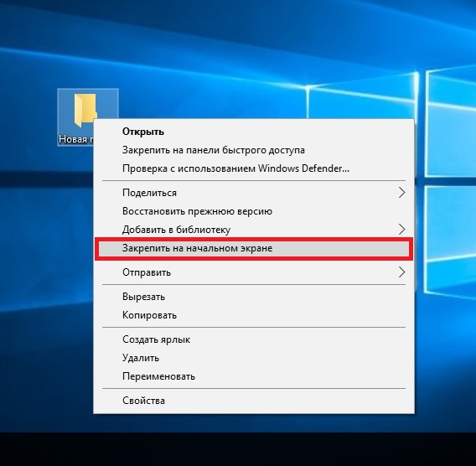Open 'Свойства' at the menu bottom
This screenshot has height=466, width=476.
point(143,401)
